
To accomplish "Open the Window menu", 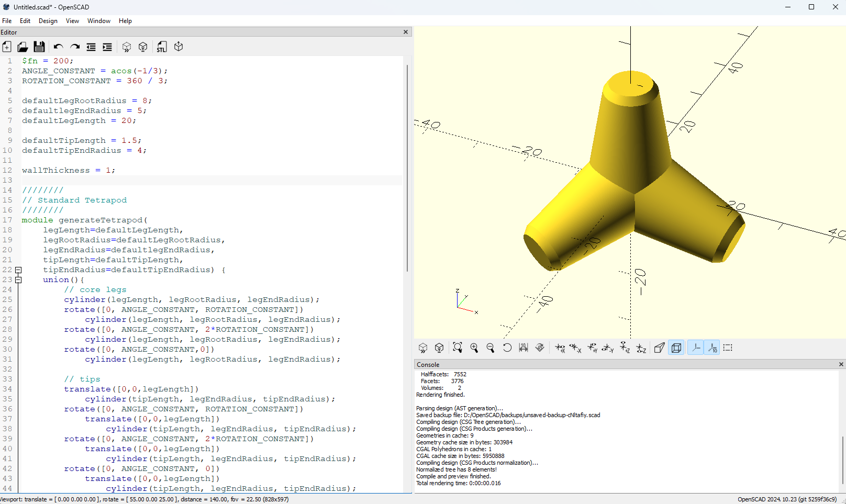I will pyautogui.click(x=98, y=21).
